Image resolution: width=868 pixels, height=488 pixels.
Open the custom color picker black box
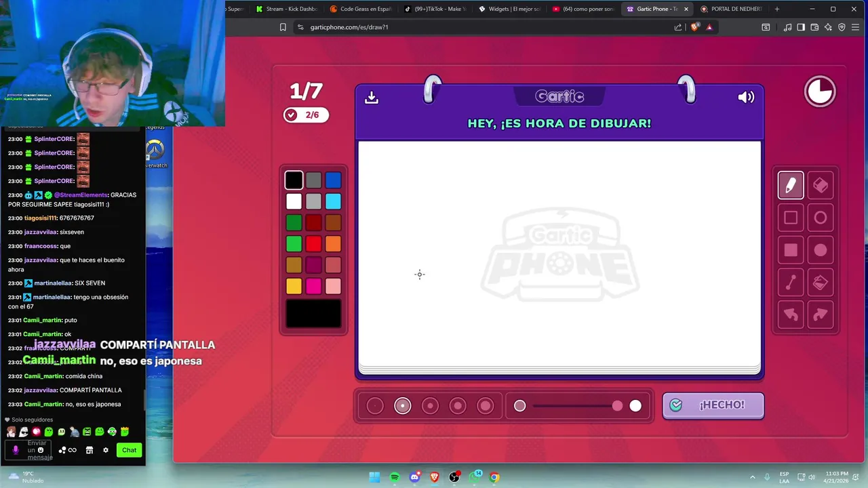(313, 314)
